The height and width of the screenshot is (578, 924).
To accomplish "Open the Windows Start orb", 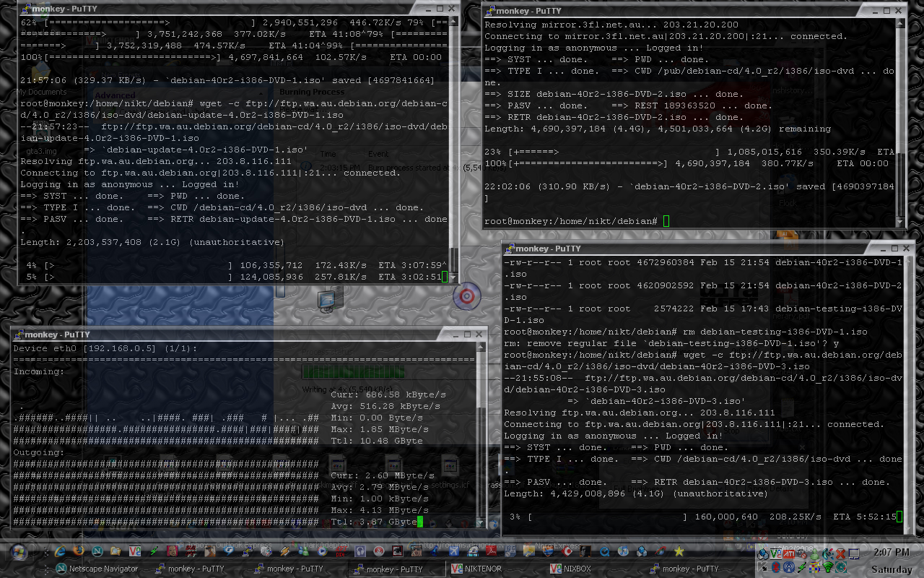I will coord(17,552).
